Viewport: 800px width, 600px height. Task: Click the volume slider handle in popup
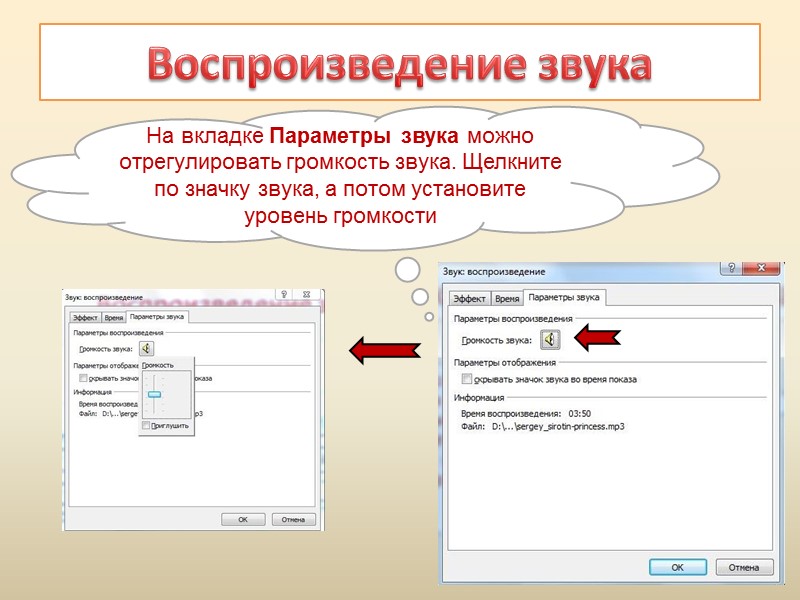point(154,394)
